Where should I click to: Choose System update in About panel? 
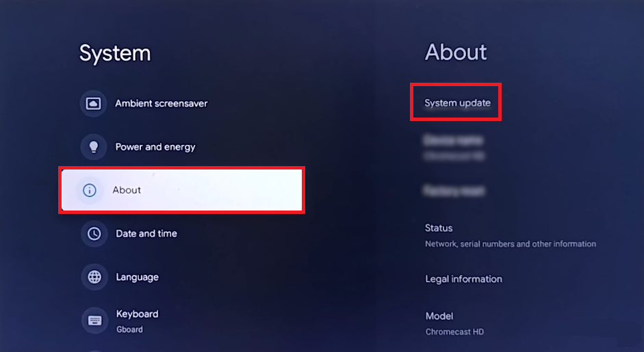coord(457,103)
